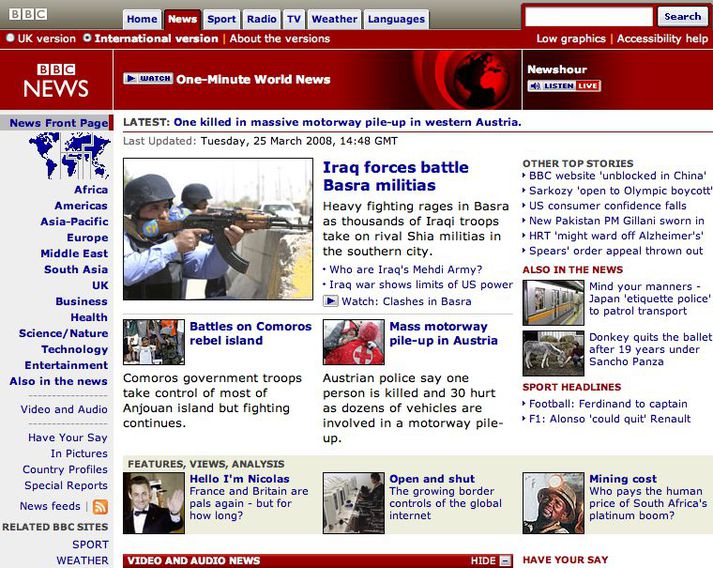The image size is (713, 568).
Task: Open the Radio tab
Action: click(261, 19)
